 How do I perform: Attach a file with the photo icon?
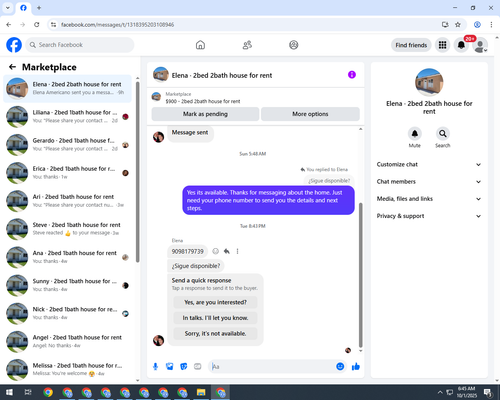(170, 367)
